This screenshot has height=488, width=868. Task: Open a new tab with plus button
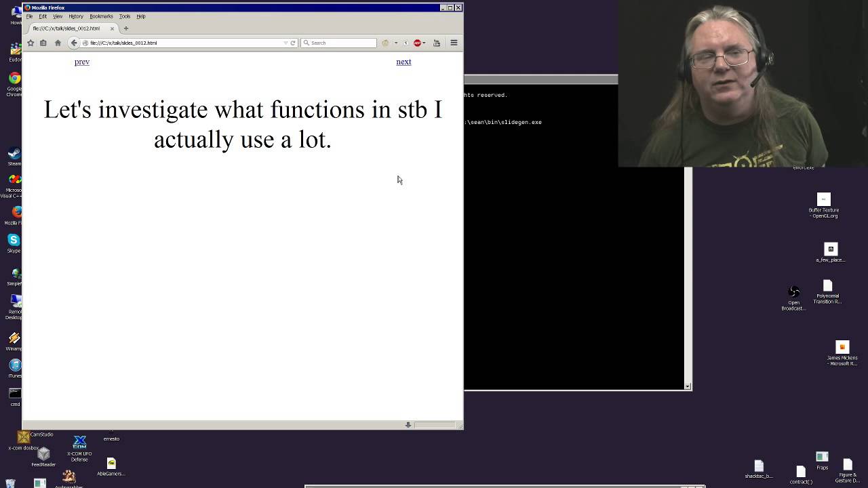pyautogui.click(x=125, y=28)
